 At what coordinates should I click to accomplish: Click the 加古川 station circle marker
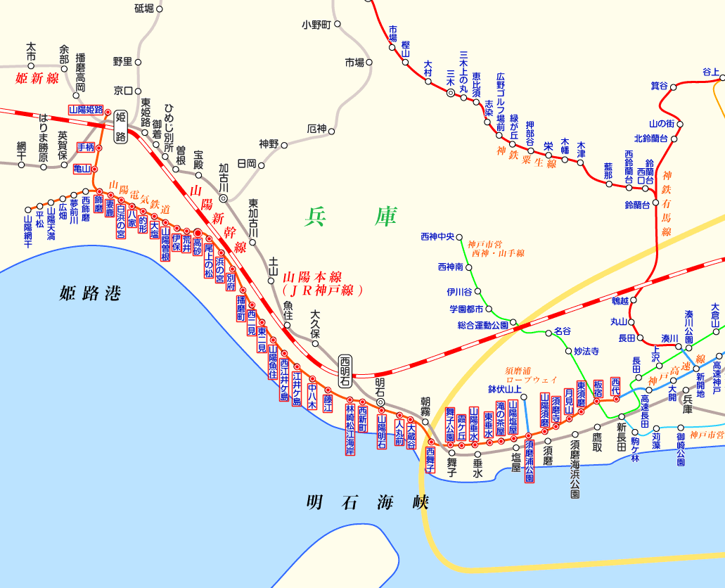(x=224, y=198)
